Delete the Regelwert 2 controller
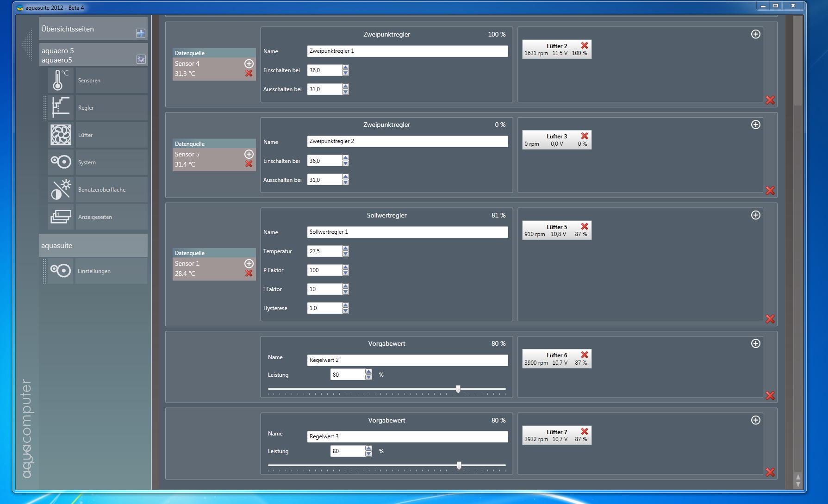 coord(770,396)
